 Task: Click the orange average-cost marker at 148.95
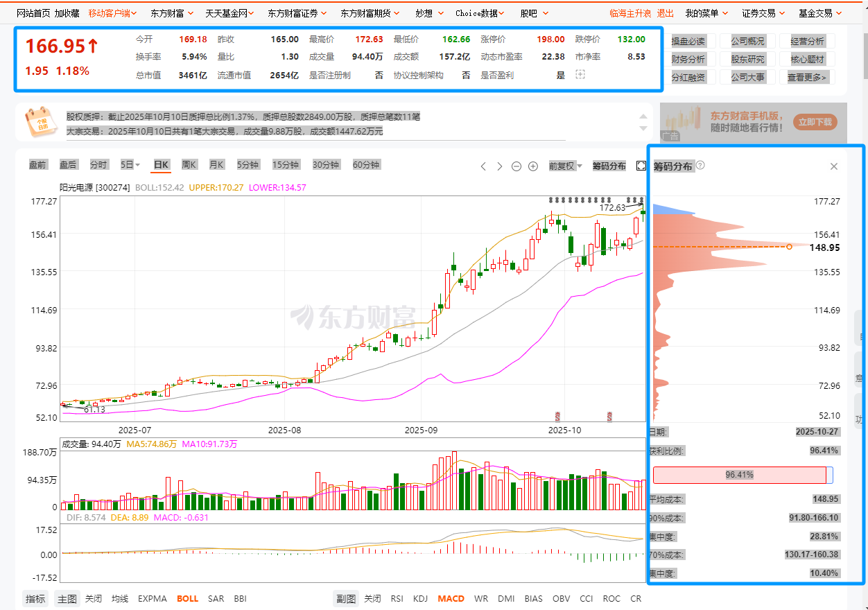click(789, 246)
